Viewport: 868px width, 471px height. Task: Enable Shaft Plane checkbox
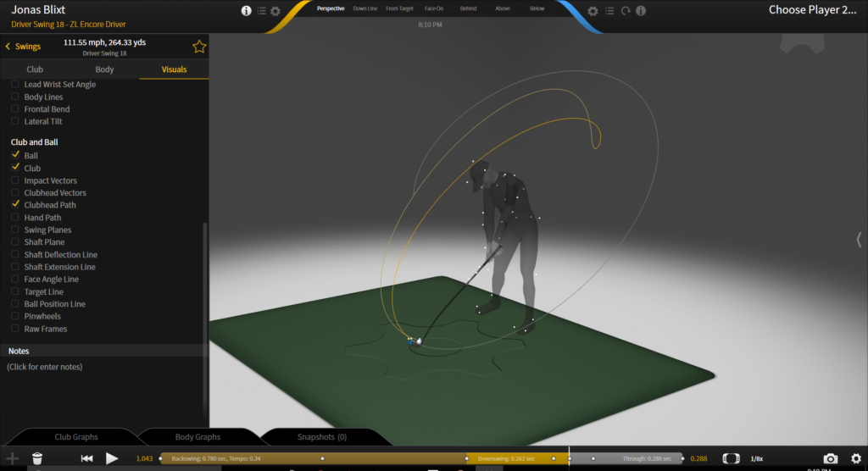click(x=15, y=242)
